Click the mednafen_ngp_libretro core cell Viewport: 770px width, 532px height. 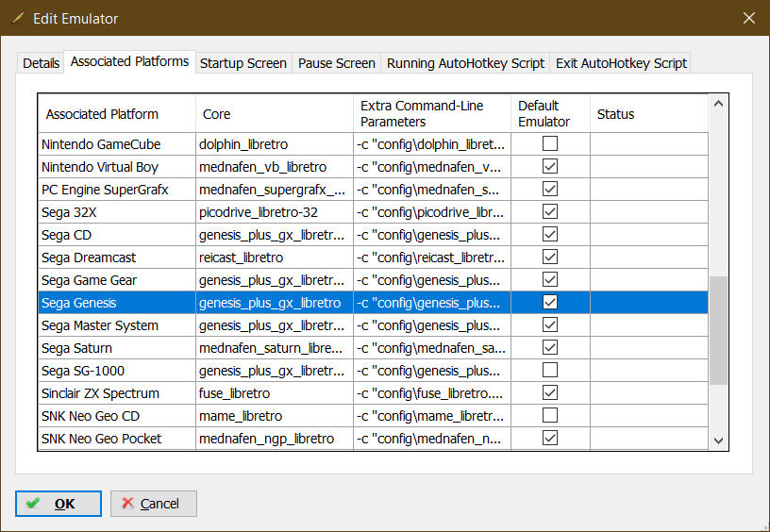click(x=275, y=439)
